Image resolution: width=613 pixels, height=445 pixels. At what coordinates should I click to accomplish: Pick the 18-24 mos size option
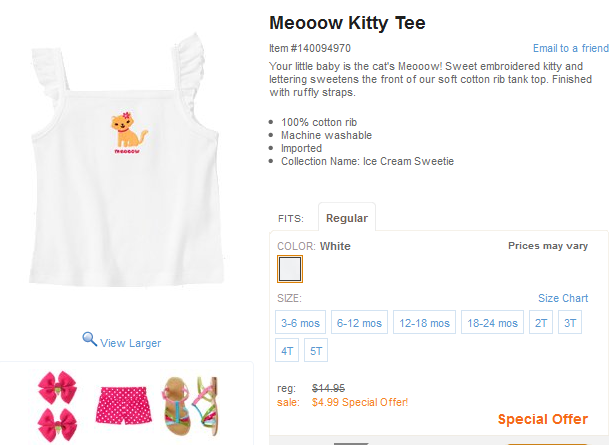pos(493,323)
